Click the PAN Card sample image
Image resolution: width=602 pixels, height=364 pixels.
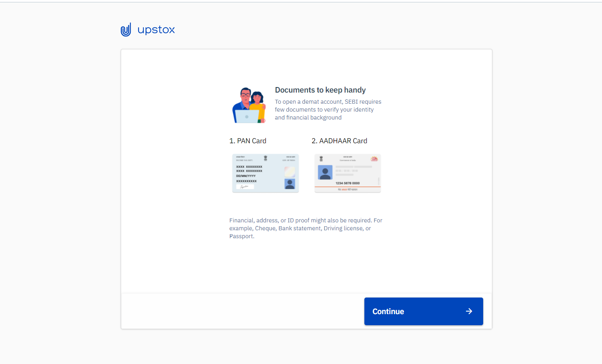(265, 173)
